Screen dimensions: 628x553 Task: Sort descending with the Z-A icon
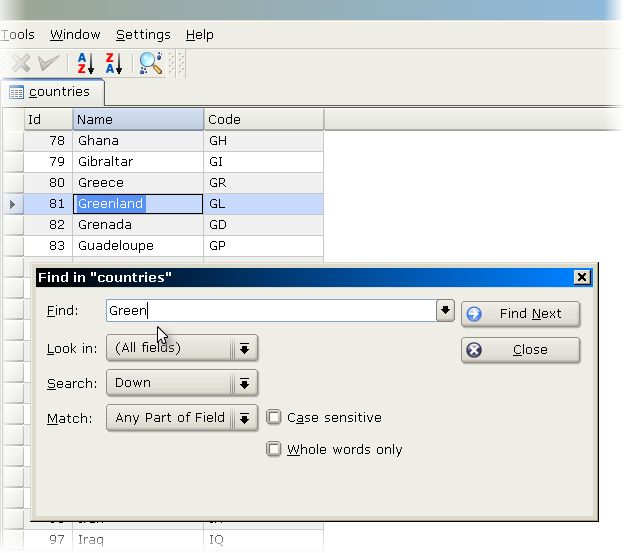(113, 63)
